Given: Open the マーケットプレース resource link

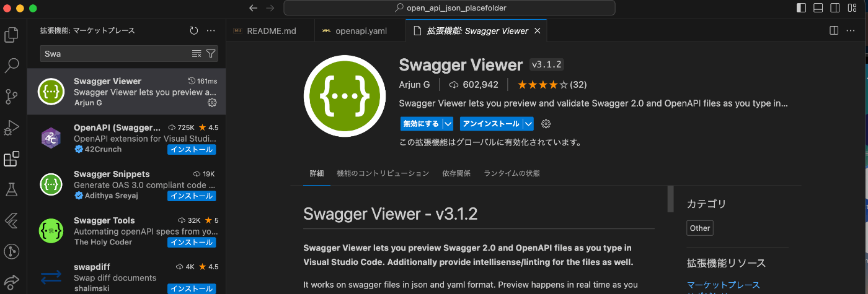Looking at the screenshot, I should click(x=723, y=285).
